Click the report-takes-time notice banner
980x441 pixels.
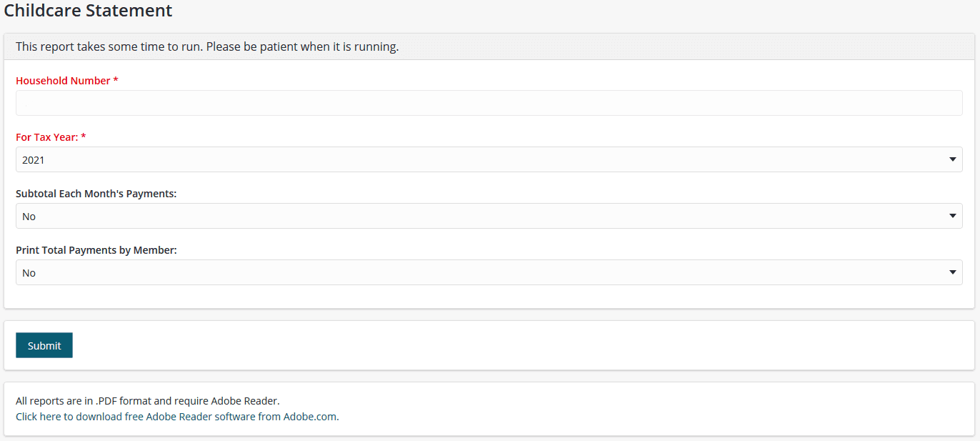click(207, 47)
